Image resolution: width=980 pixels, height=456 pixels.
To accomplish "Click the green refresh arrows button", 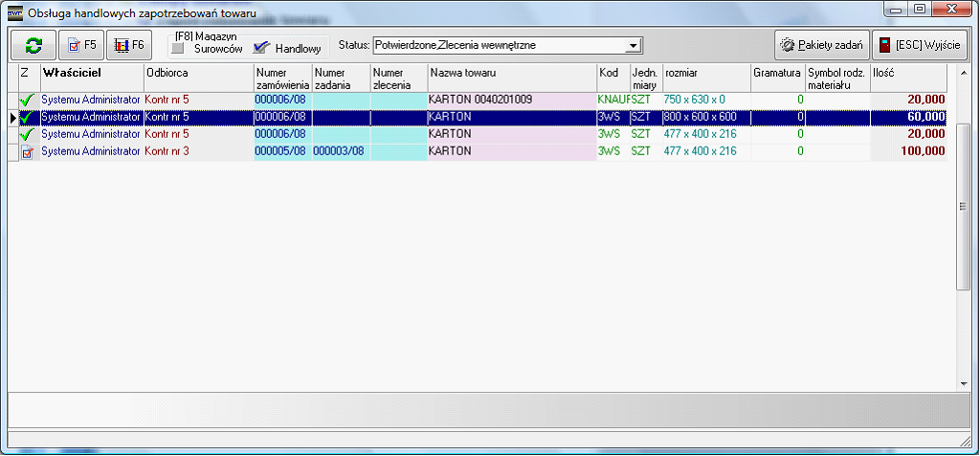I will 33,45.
